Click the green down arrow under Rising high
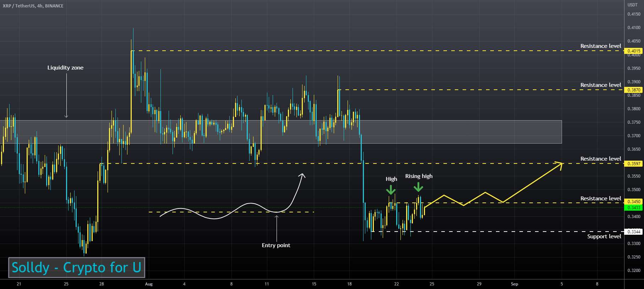The width and height of the screenshot is (644, 289). 419,187
